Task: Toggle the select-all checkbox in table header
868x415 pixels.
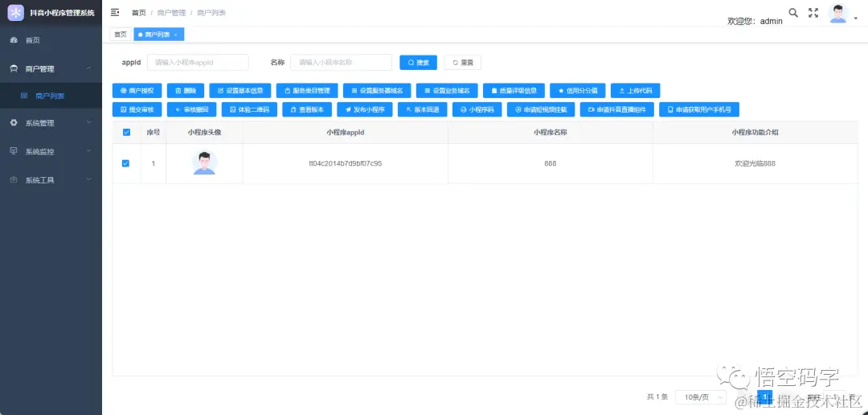Action: point(126,133)
